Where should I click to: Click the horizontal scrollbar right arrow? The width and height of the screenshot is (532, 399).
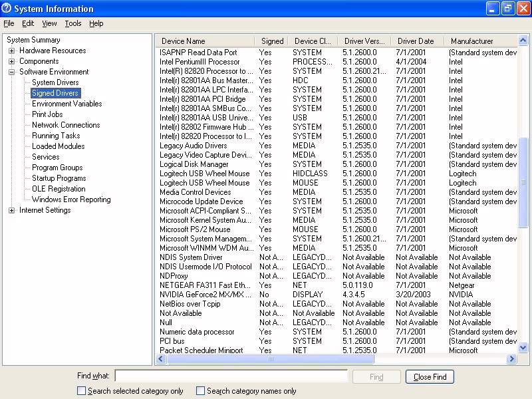click(511, 359)
